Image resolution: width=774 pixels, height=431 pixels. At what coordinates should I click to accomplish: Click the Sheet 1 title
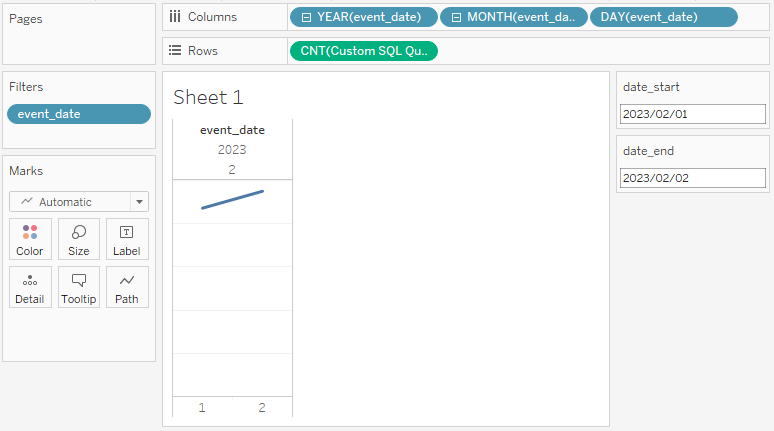tap(208, 97)
